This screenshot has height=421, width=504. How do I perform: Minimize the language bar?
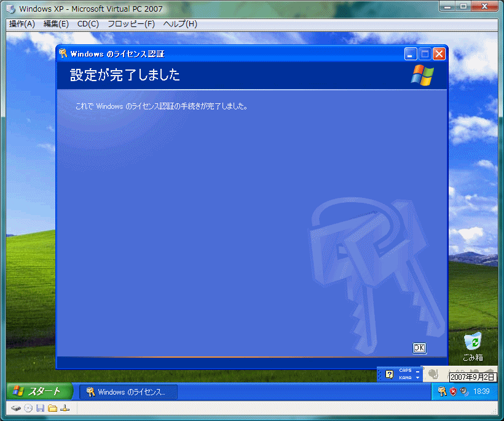[x=417, y=371]
